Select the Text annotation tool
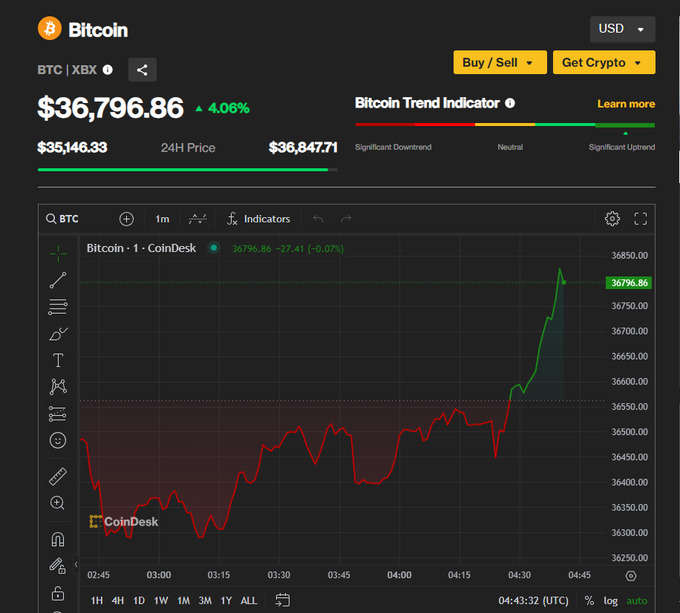Viewport: 680px width, 613px height. (x=58, y=360)
